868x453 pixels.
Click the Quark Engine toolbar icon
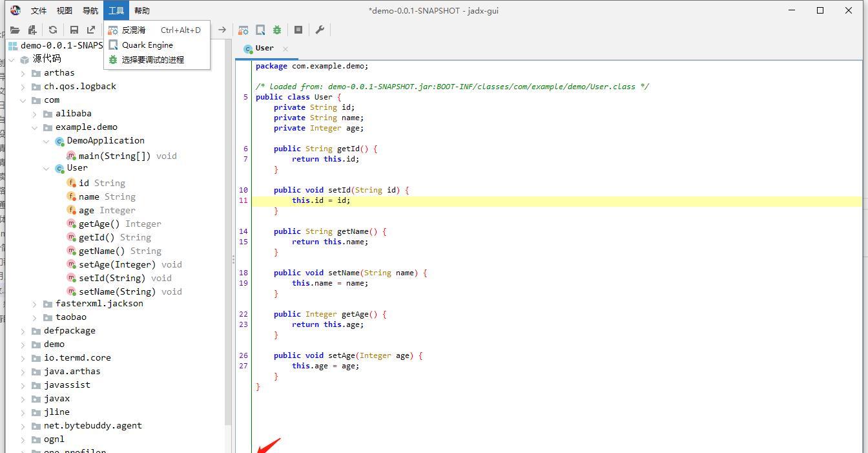click(260, 30)
